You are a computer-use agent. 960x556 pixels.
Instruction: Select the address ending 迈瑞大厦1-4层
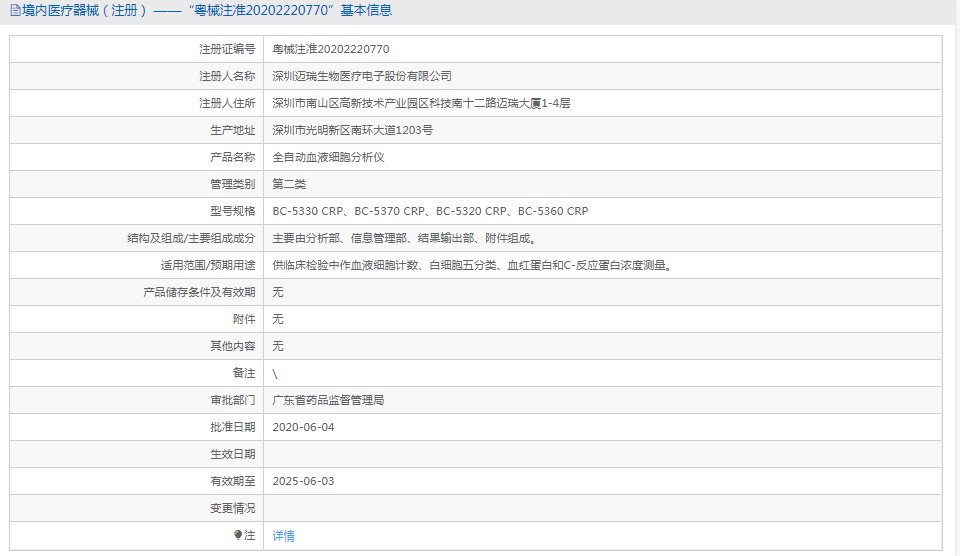point(421,103)
